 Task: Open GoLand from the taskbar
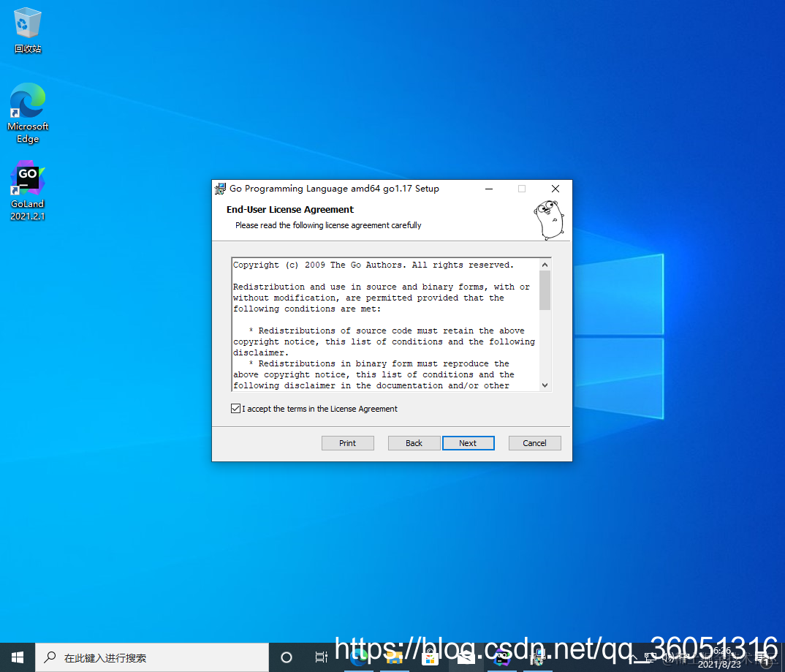[x=501, y=657]
